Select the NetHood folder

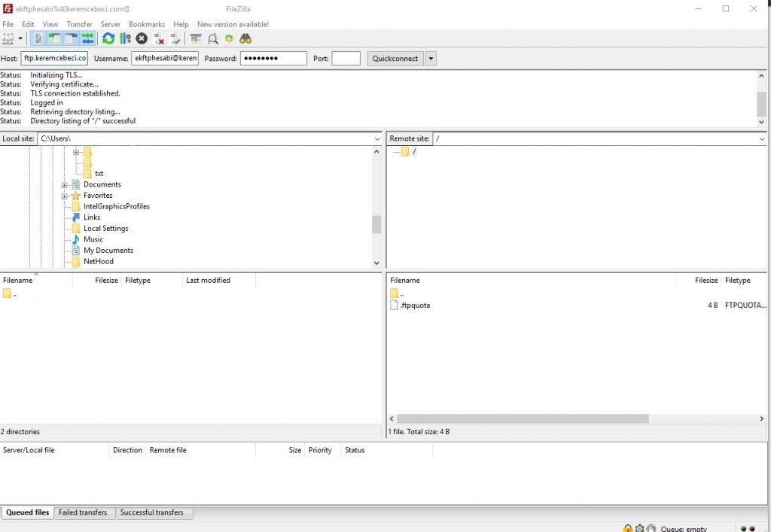pos(99,261)
